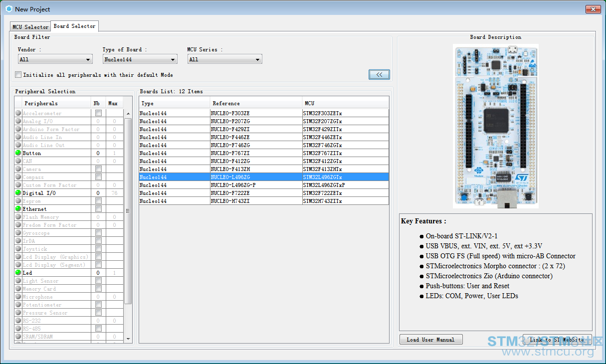Select board NUCLEO-F412ZG
The image size is (606, 364).
click(264, 161)
